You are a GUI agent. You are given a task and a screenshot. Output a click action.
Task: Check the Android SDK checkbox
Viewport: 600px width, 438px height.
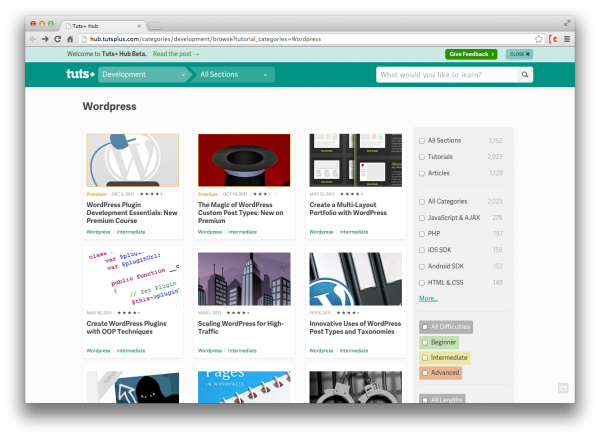[x=422, y=266]
